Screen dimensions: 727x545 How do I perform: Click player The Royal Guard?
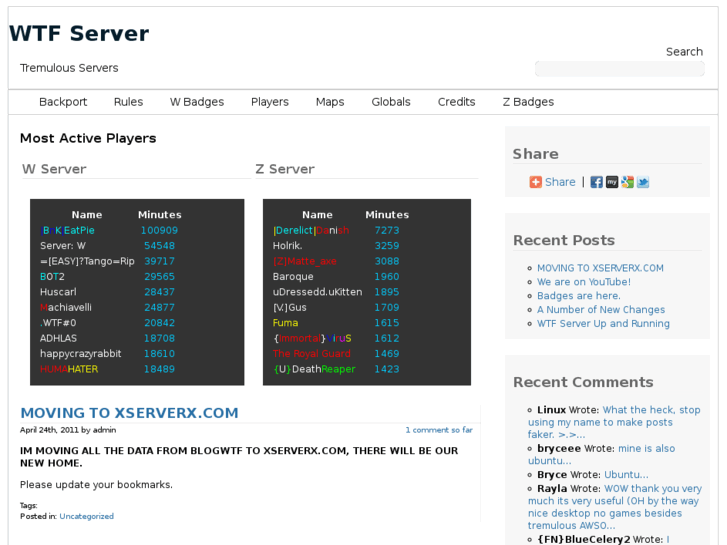(x=312, y=354)
